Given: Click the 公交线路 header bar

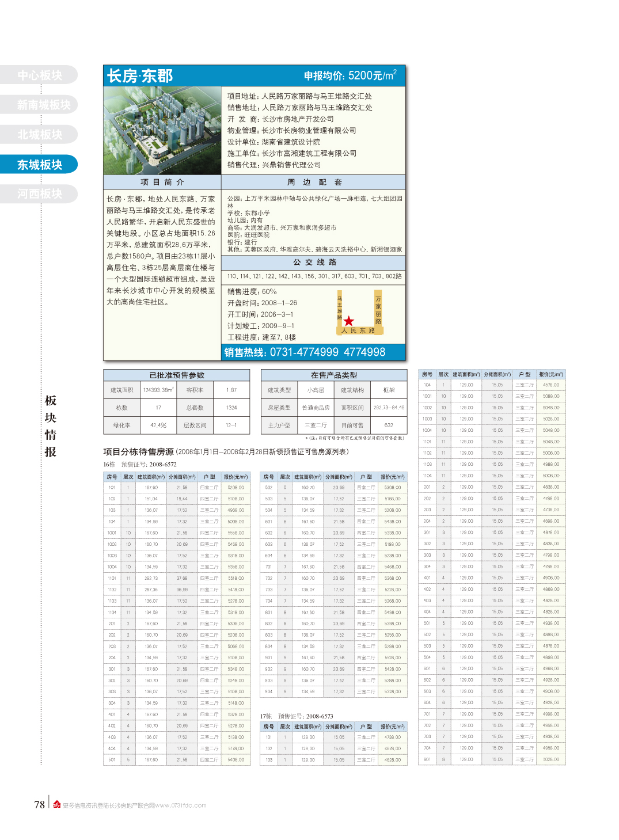Looking at the screenshot, I should (314, 262).
